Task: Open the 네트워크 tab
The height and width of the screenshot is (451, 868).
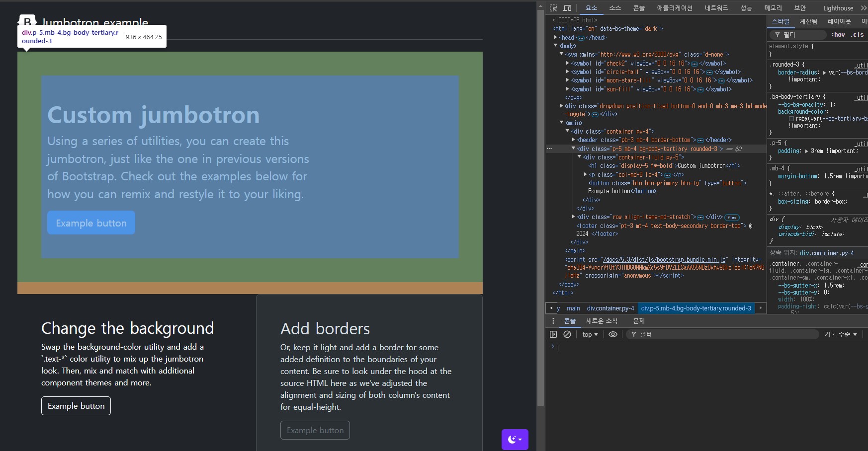Action: pyautogui.click(x=716, y=8)
